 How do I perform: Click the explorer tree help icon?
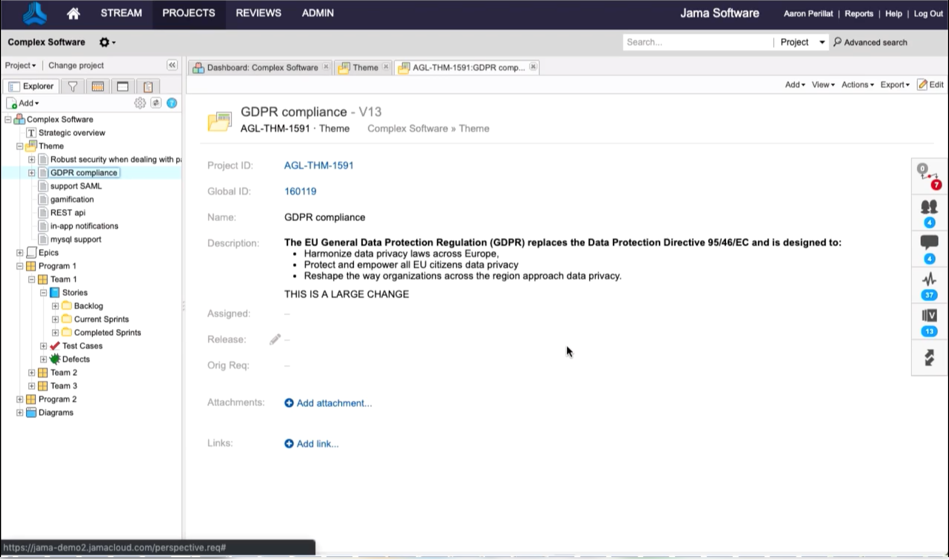tap(172, 103)
